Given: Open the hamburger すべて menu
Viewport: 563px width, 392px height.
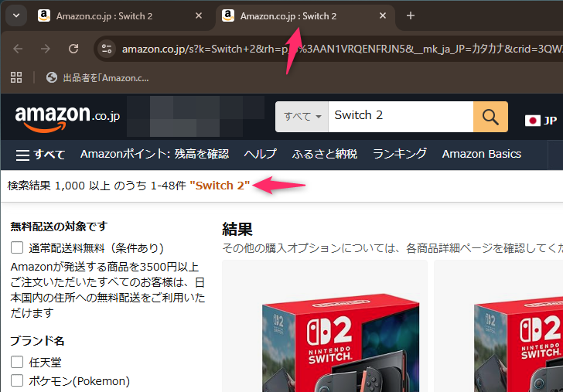Looking at the screenshot, I should pyautogui.click(x=40, y=154).
